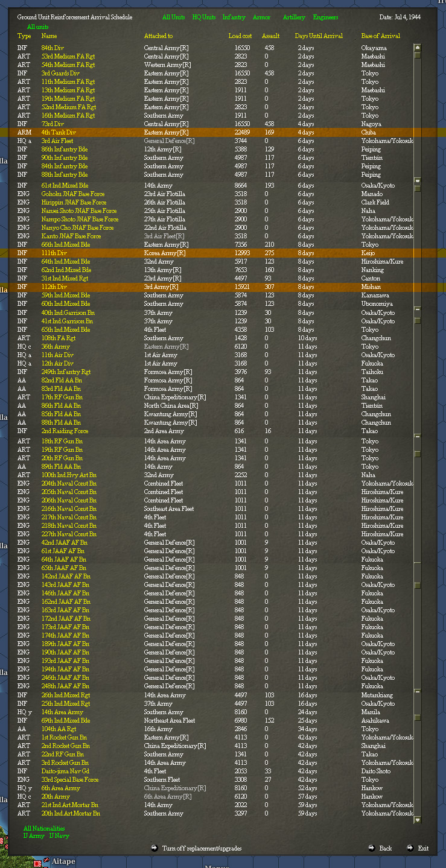
Task: Select All Nationalities filter
Action: pyautogui.click(x=44, y=829)
